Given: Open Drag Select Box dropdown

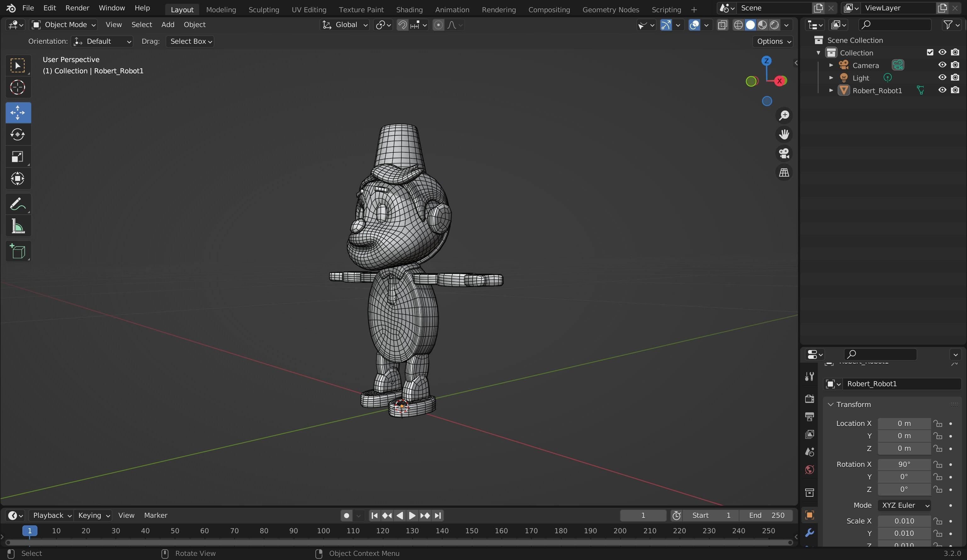Looking at the screenshot, I should 190,42.
